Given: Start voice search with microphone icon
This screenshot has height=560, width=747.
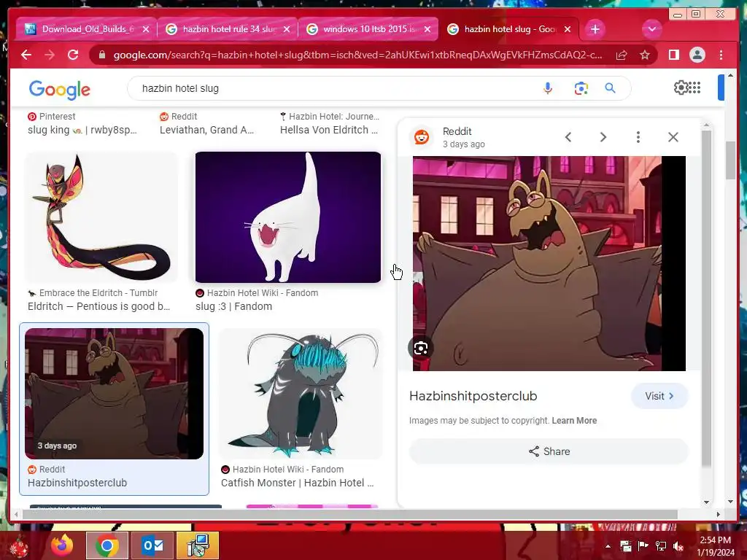Looking at the screenshot, I should point(548,88).
